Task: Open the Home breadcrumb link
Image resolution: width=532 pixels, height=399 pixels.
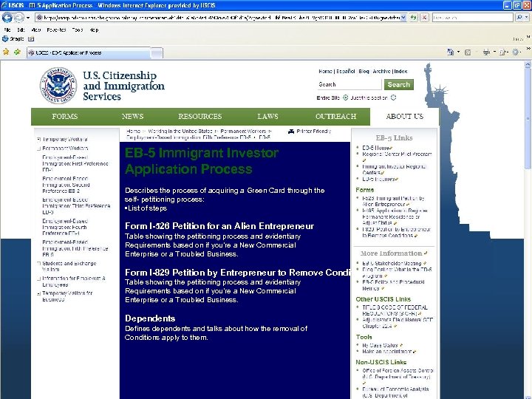Action: point(133,131)
